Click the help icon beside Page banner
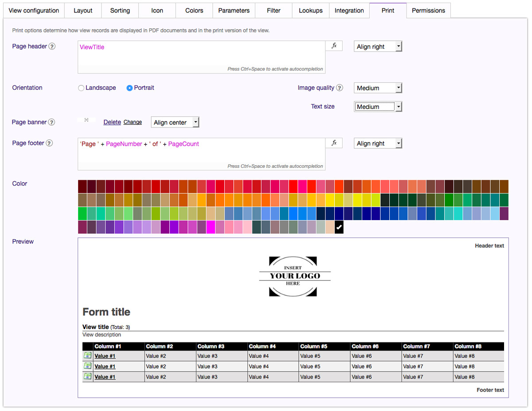The image size is (532, 411). pyautogui.click(x=51, y=122)
